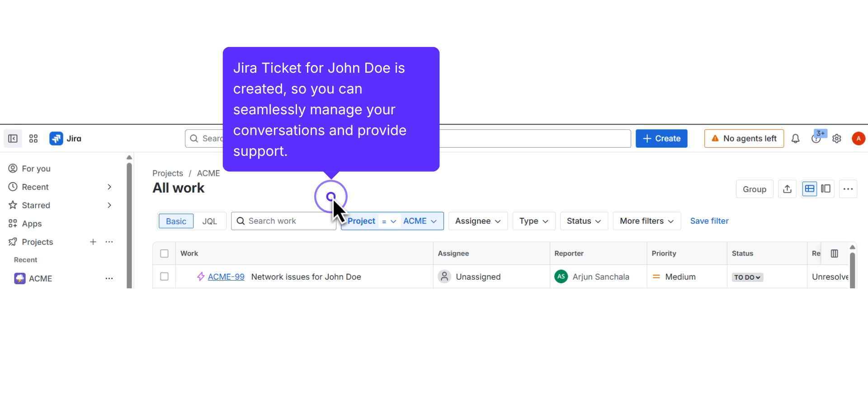
Task: Click the list view toggle icon
Action: [x=810, y=189]
